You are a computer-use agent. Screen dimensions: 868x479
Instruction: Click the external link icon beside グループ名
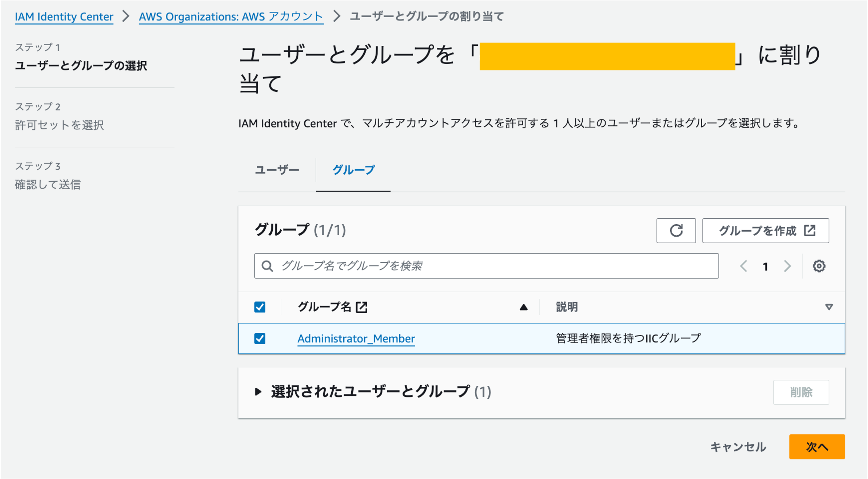(361, 307)
